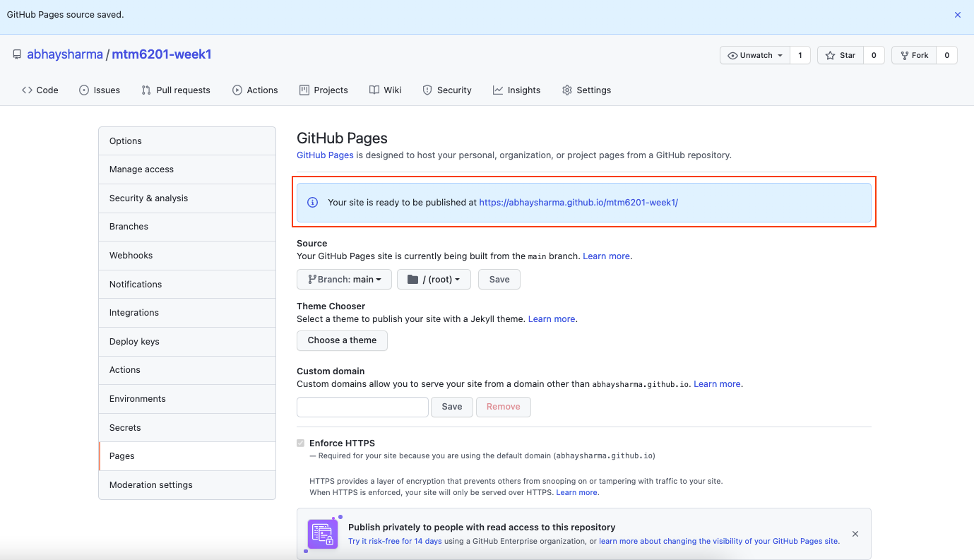Image resolution: width=974 pixels, height=560 pixels.
Task: Click the fork count 0
Action: coord(947,55)
